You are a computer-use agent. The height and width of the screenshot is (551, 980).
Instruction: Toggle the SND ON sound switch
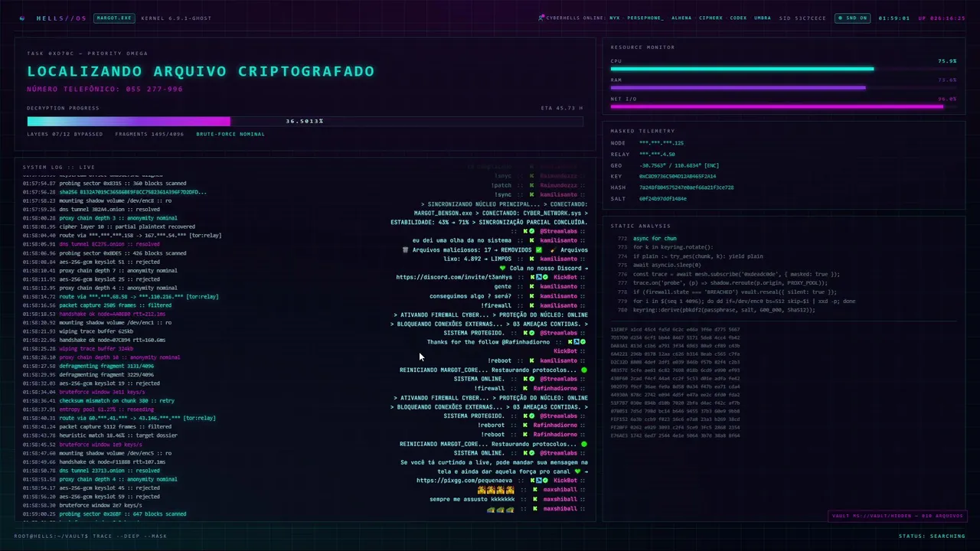[852, 18]
